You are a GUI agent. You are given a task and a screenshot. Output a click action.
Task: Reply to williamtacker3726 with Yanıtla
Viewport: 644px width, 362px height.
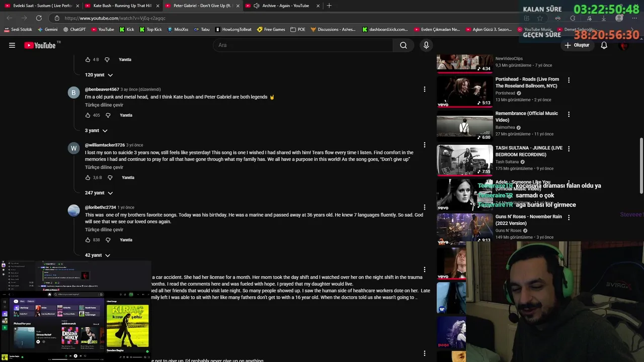pyautogui.click(x=128, y=177)
